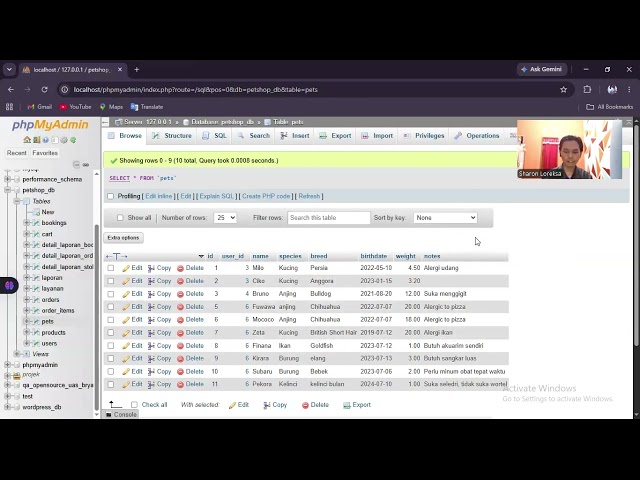Open browser extensions puzzle icon
This screenshot has width=640, height=480.
pos(587,89)
